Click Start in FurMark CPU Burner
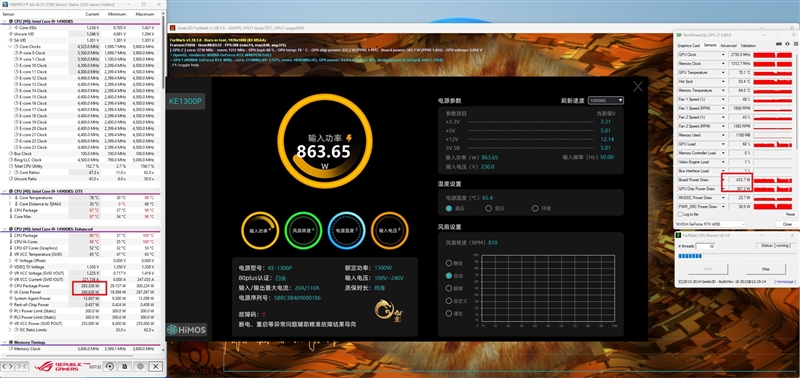Viewport: 800px width, 378px height. (x=708, y=268)
